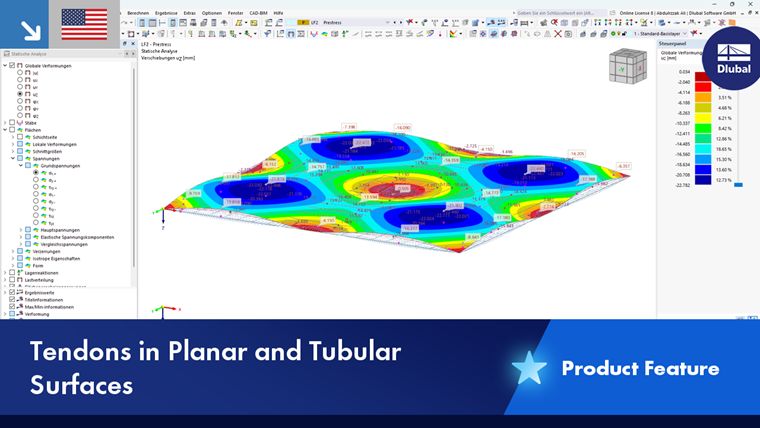Open the Ergebnisse menu
The width and height of the screenshot is (760, 428).
(x=166, y=13)
